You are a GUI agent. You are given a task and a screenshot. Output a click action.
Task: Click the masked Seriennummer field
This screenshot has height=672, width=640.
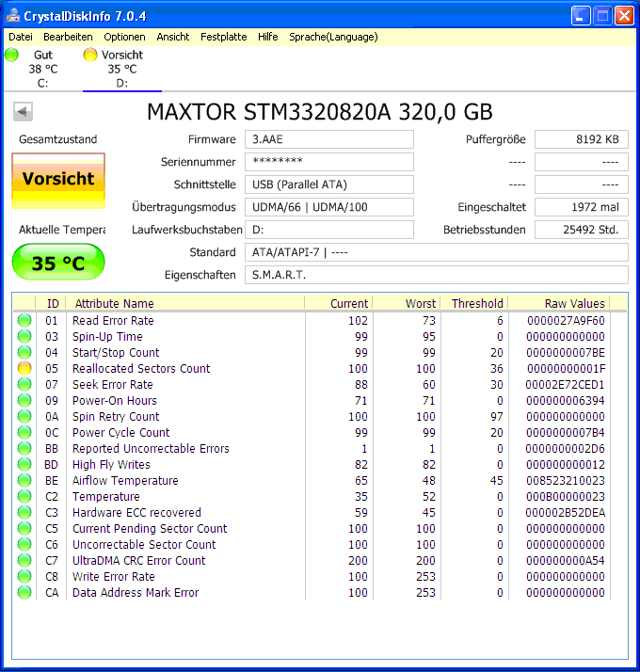coord(329,162)
